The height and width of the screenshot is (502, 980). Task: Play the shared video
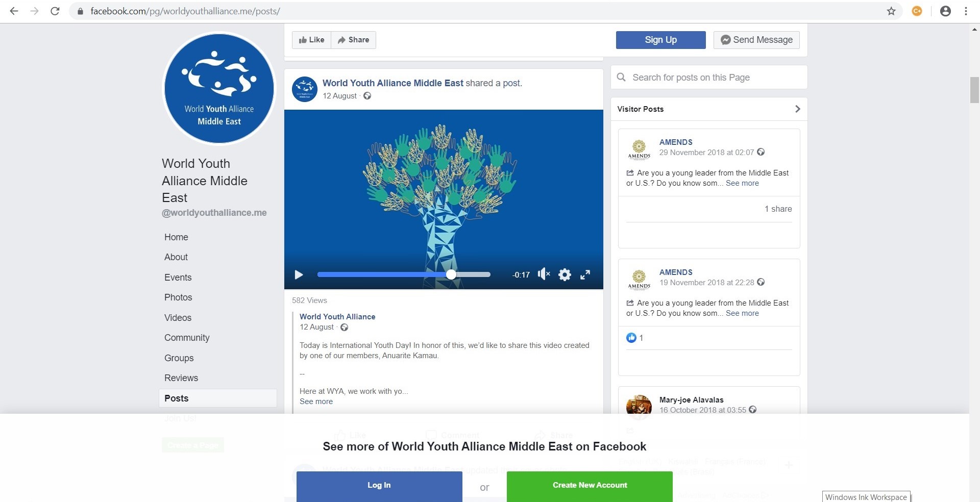[x=299, y=275]
